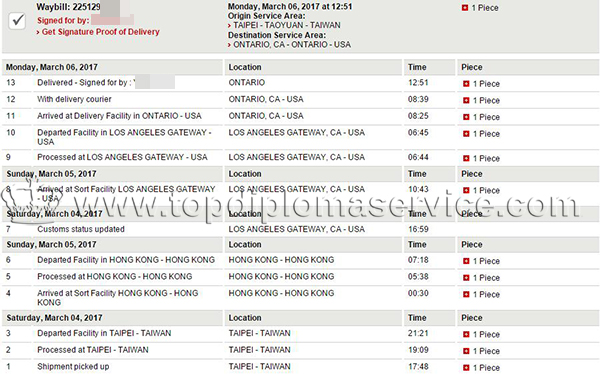
Task: Click the 'Signed for by:' label
Action: pyautogui.click(x=63, y=21)
